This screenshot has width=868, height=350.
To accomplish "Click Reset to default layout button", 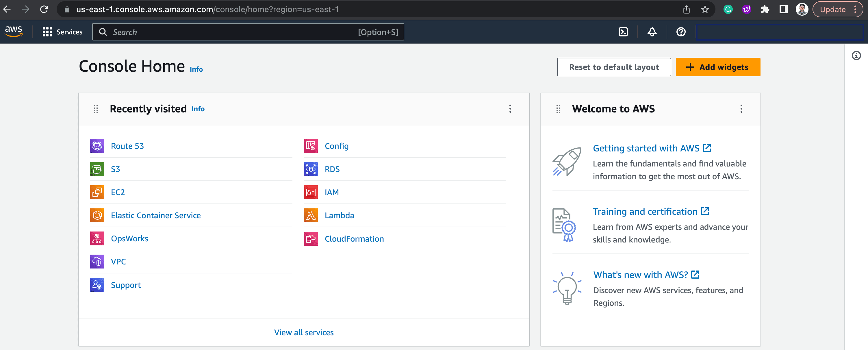I will (614, 67).
